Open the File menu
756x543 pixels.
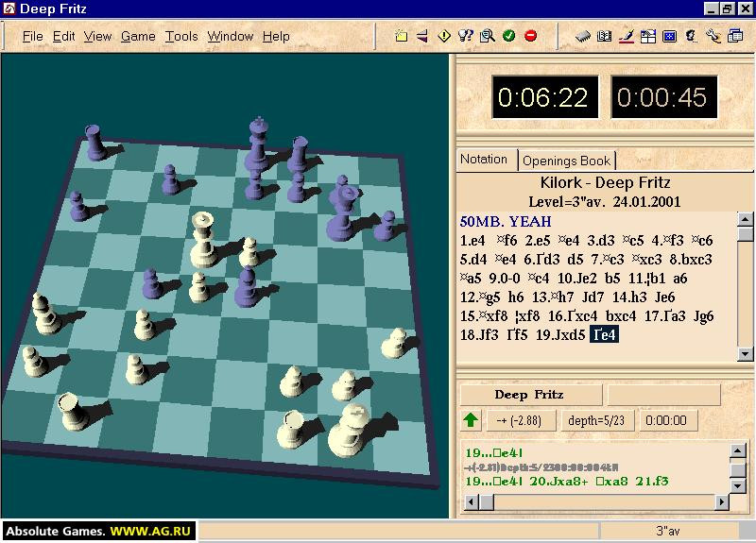[x=33, y=36]
